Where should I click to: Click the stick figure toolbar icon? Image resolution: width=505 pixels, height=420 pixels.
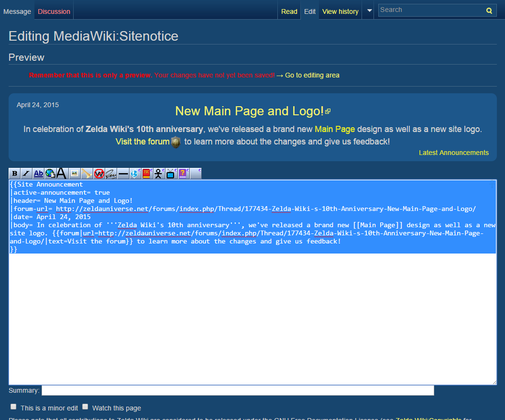[x=159, y=174]
